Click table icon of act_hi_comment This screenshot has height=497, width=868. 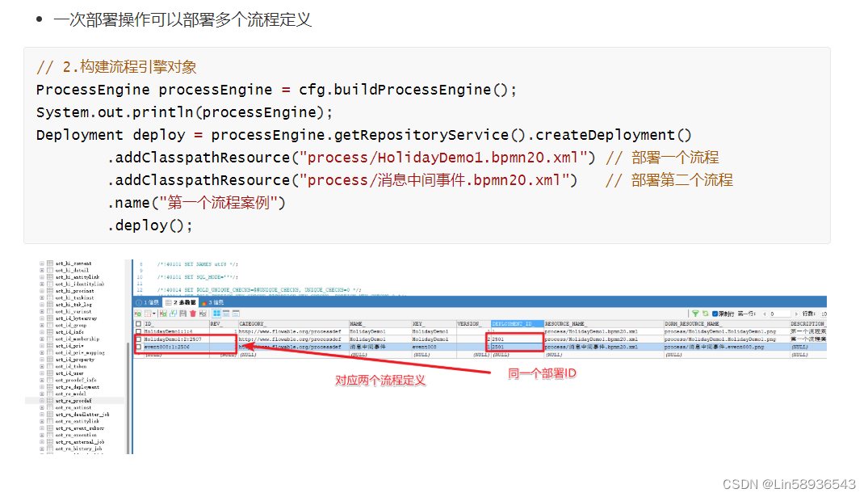50,263
